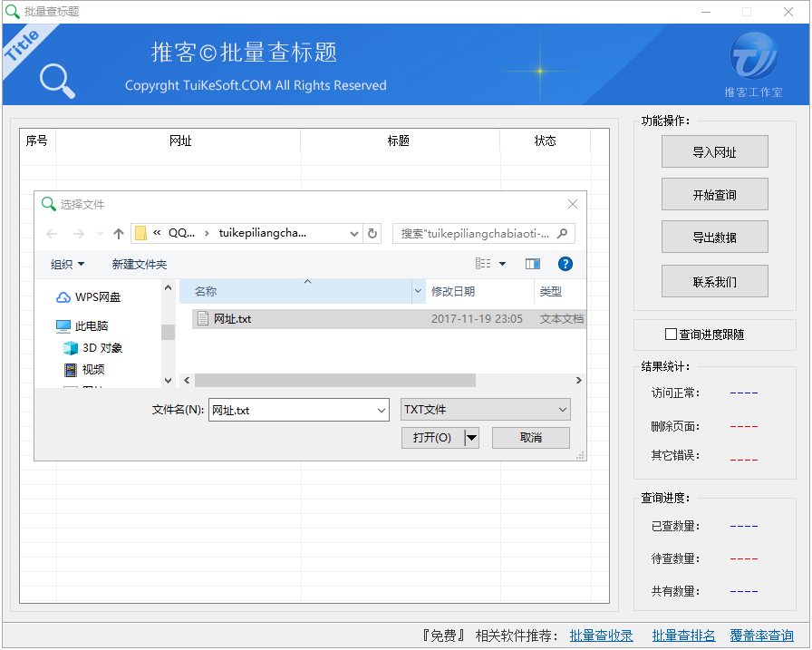Image resolution: width=812 pixels, height=650 pixels.
Task: Click the 联系我们 button
Action: tap(715, 281)
